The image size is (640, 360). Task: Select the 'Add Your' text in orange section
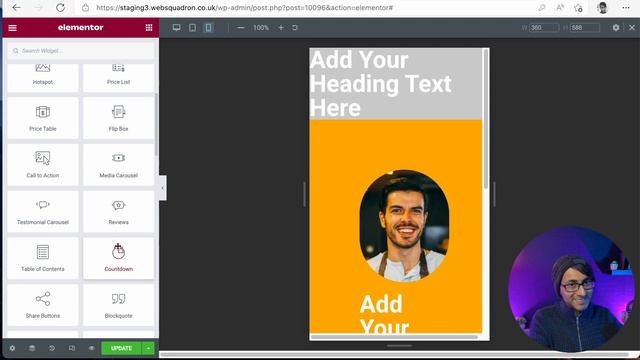(x=384, y=314)
